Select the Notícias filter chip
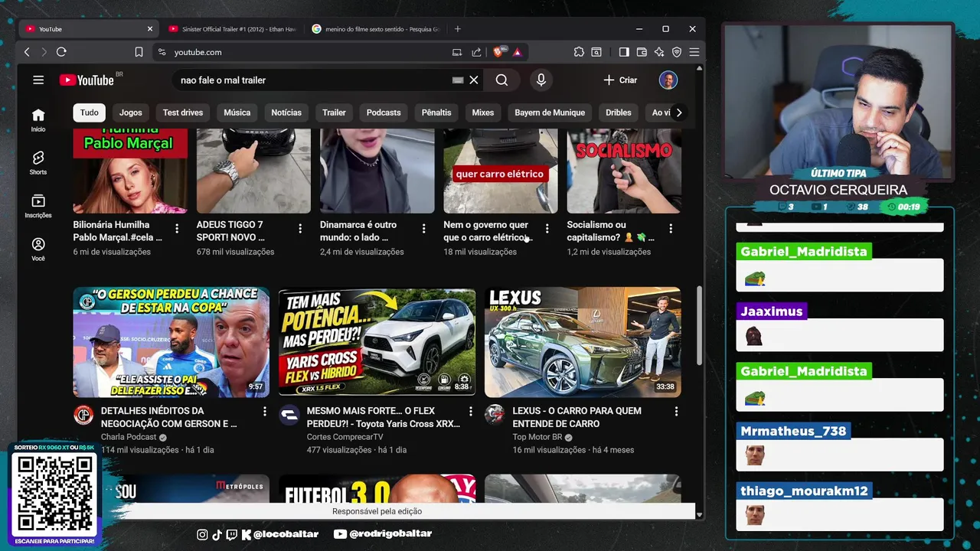980x551 pixels. [x=286, y=112]
